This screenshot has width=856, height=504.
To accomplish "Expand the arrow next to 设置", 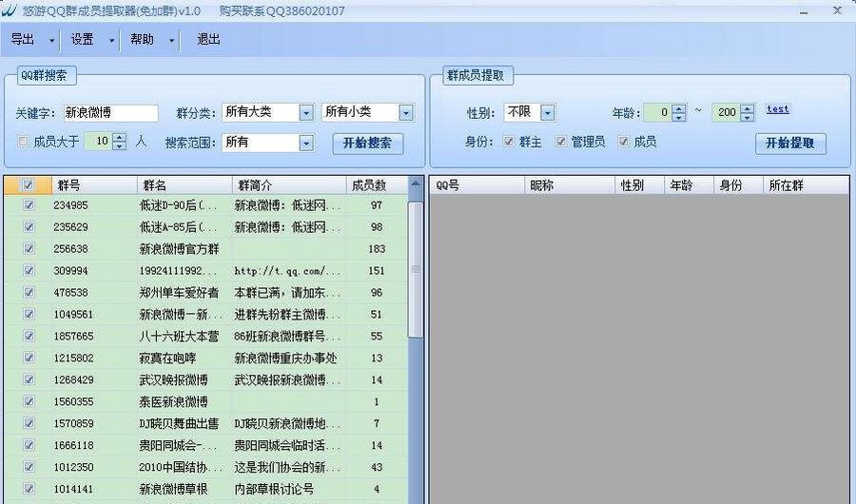I will tap(111, 40).
